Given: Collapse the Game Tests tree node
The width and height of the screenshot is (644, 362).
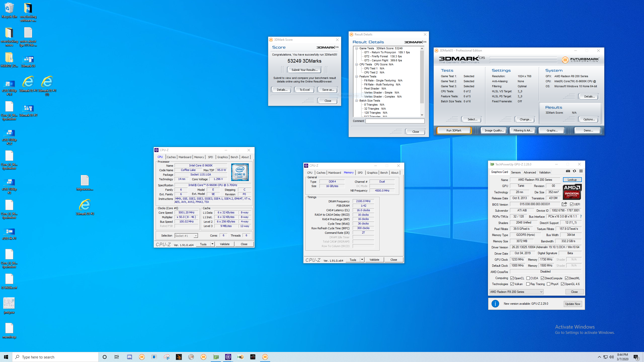Looking at the screenshot, I should coord(356,48).
